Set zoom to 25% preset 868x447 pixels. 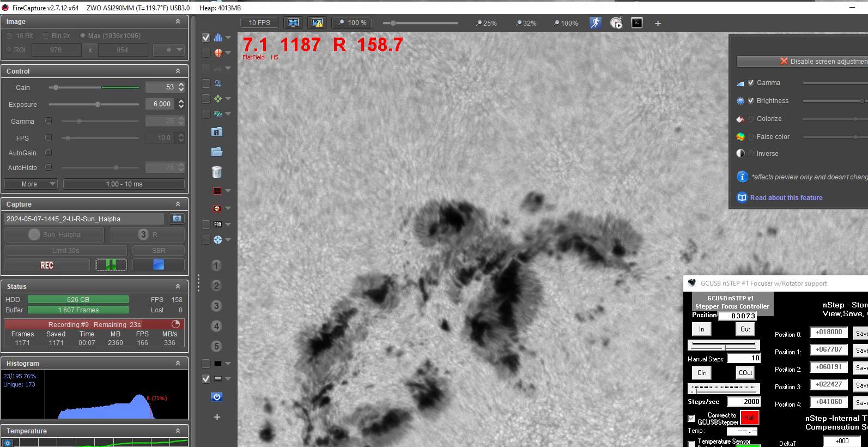click(x=487, y=23)
